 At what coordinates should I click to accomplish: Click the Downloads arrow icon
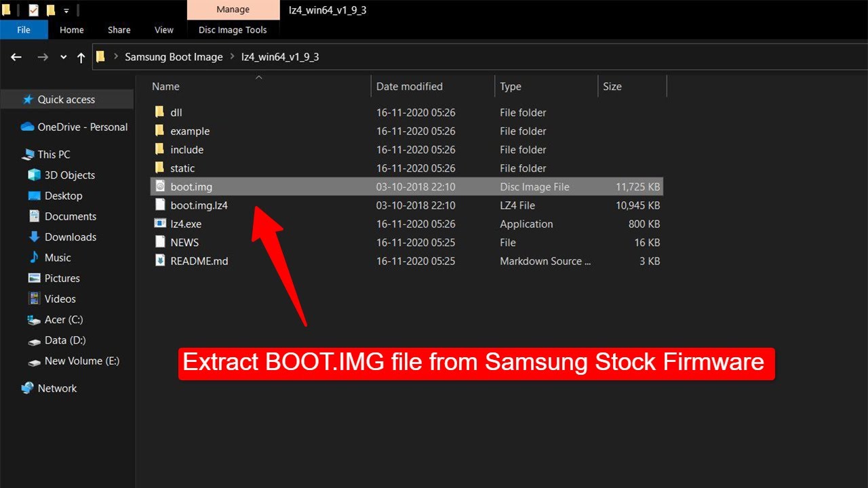34,237
